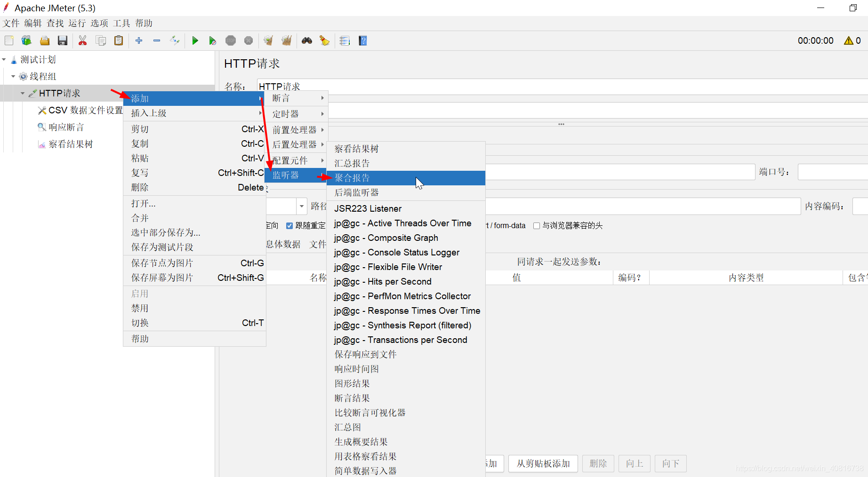The width and height of the screenshot is (868, 477).
Task: Expand 断言 submenu
Action: tap(297, 98)
